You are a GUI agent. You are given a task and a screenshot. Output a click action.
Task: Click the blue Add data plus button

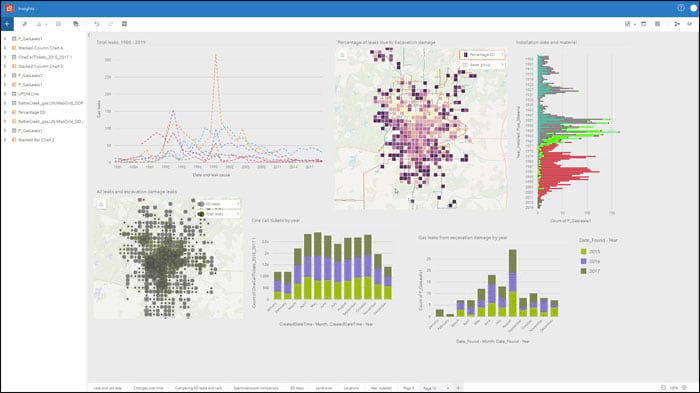[7, 24]
